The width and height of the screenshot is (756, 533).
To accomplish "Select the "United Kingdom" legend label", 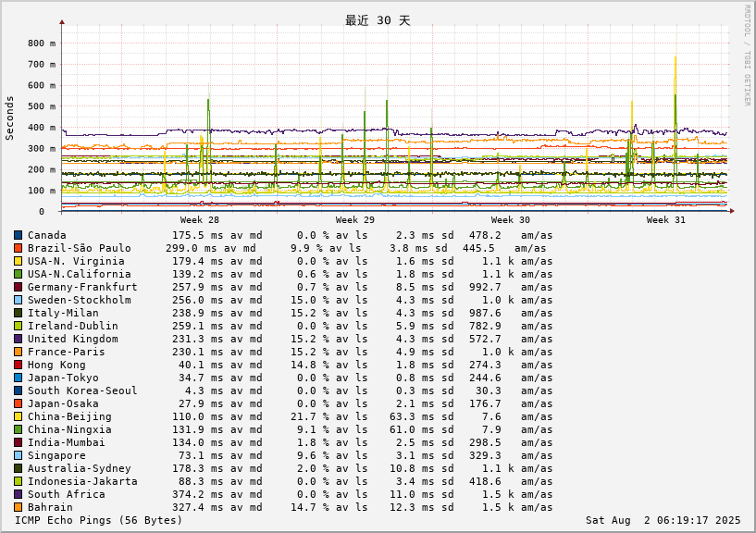I will (x=73, y=339).
